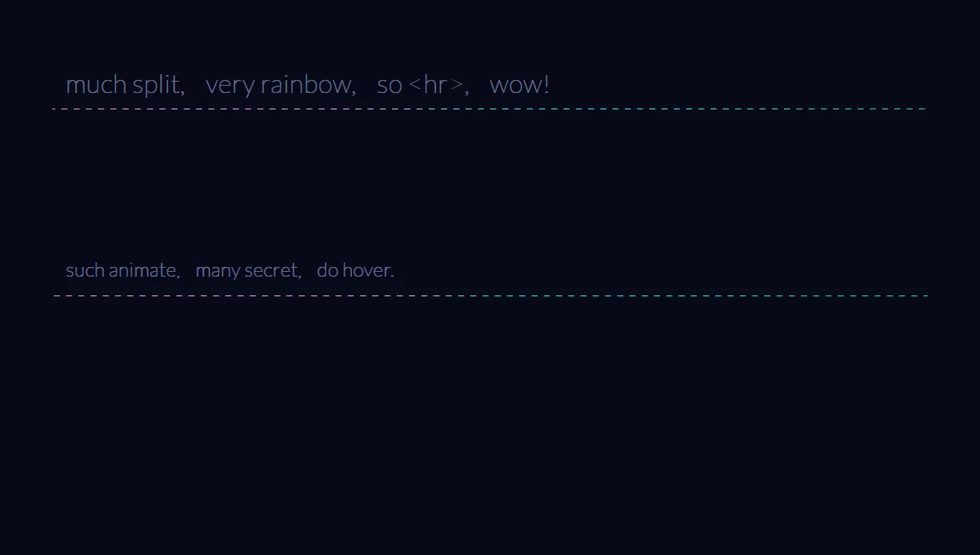Click the word "so" before the hr tag
This screenshot has width=980, height=555.
[x=390, y=87]
